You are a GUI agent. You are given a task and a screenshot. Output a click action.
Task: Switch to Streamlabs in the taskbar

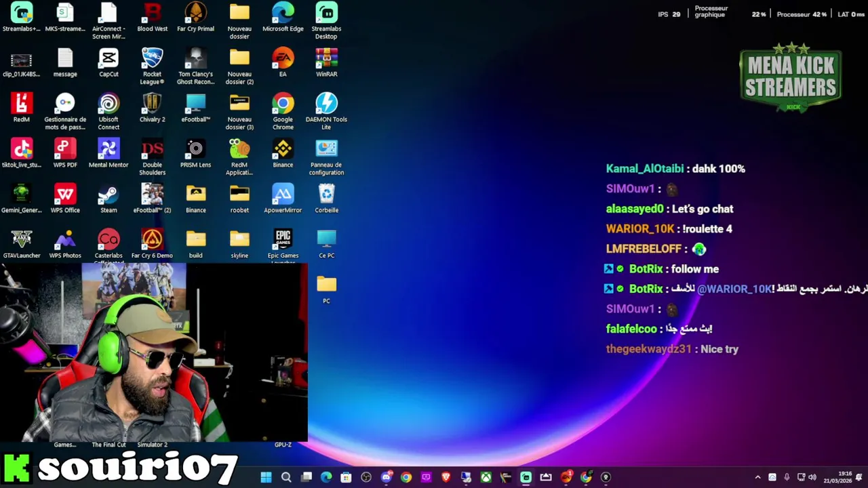(x=526, y=477)
